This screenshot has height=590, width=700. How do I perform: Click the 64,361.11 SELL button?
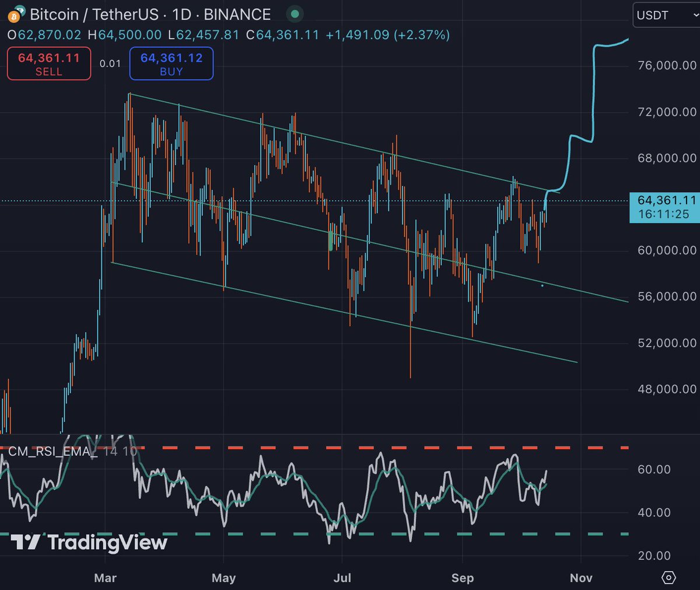[x=49, y=64]
